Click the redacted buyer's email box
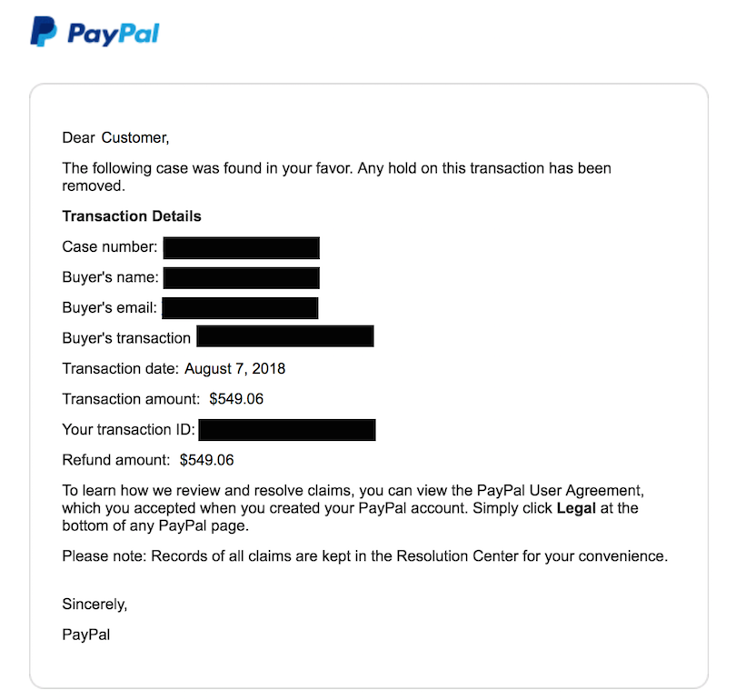 tap(240, 308)
